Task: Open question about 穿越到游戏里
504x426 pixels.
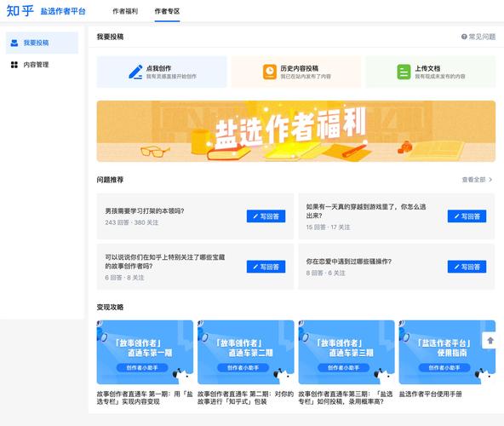Action: point(366,211)
